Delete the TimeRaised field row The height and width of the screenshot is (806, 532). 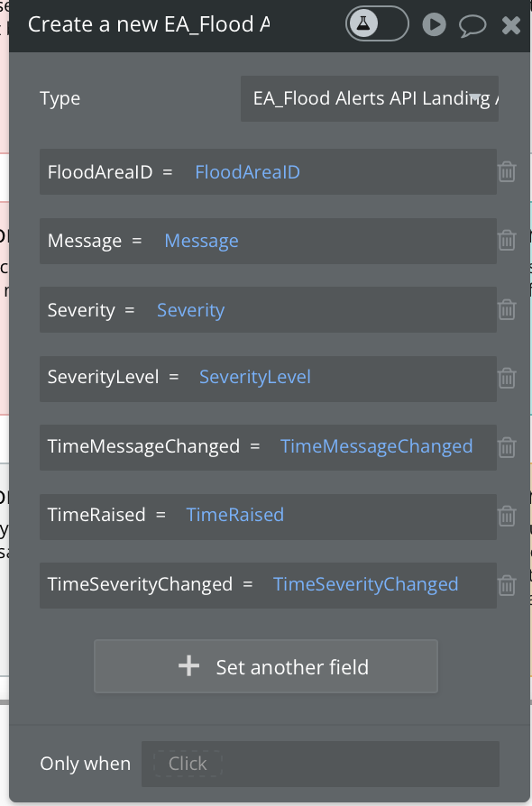[x=507, y=516]
